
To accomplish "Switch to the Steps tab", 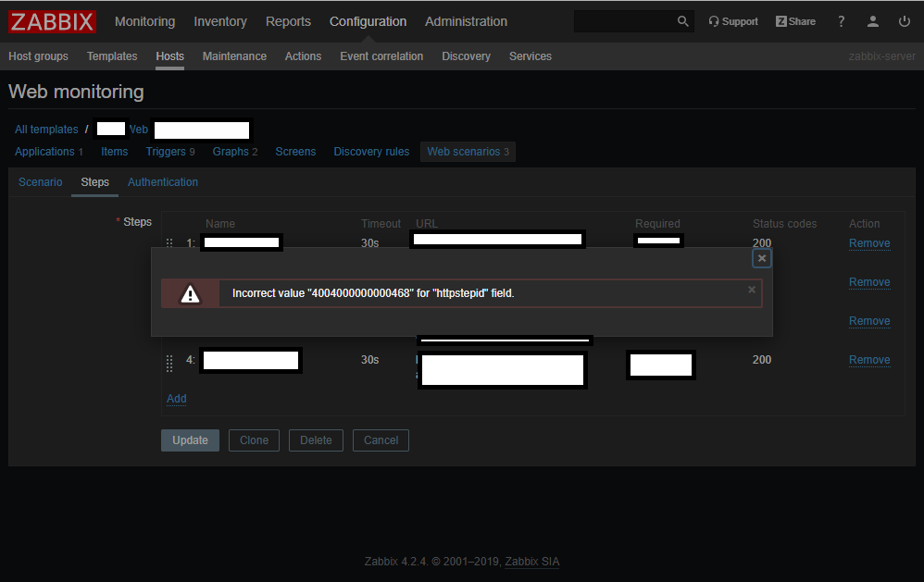I will pyautogui.click(x=94, y=182).
